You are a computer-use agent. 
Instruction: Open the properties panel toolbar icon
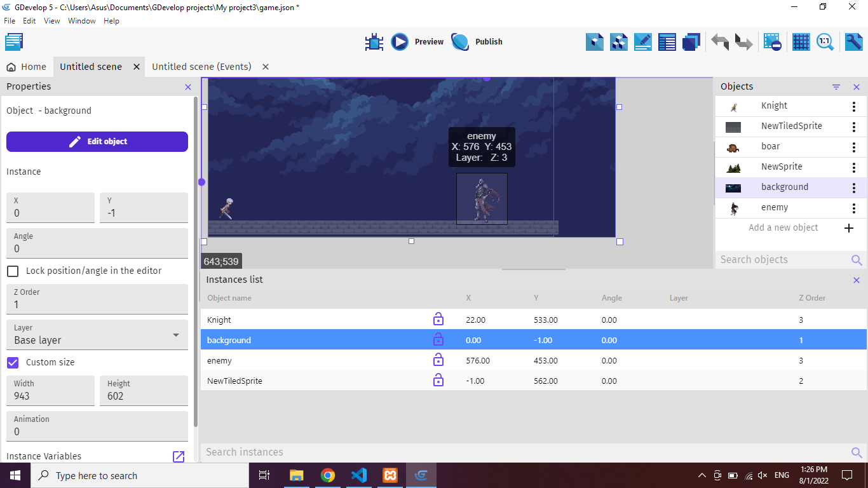643,42
